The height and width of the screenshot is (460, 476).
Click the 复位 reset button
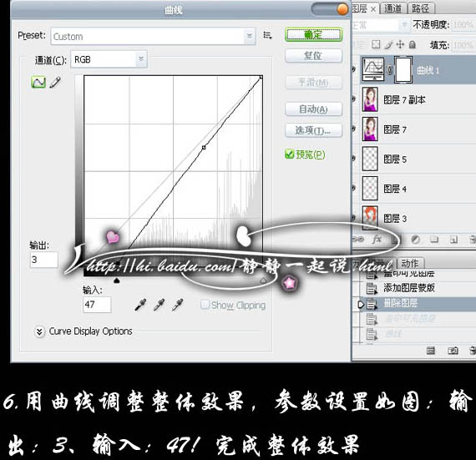click(314, 56)
